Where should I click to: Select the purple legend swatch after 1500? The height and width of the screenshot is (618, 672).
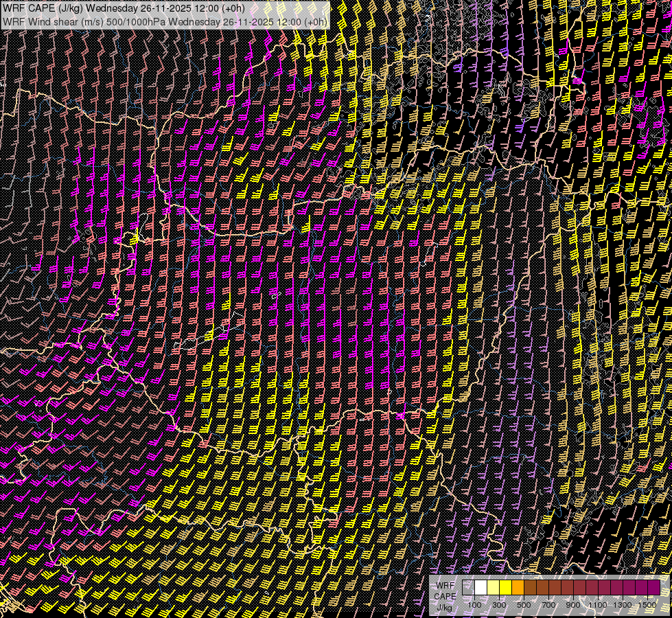[654, 587]
